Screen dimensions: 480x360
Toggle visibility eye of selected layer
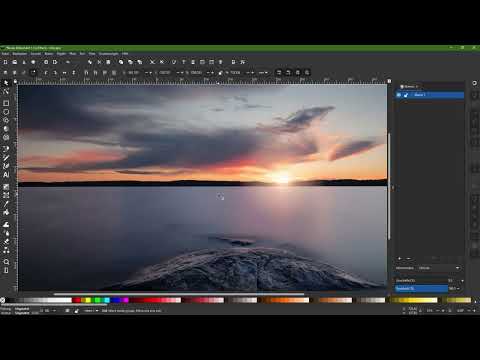[x=399, y=95]
